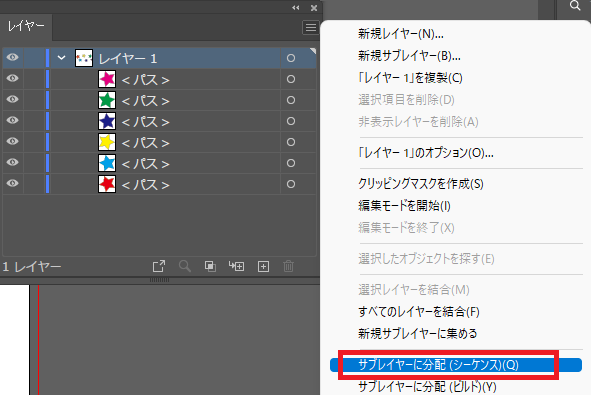Choose 「レイヤー 1」のオプション(O)...

coord(426,153)
